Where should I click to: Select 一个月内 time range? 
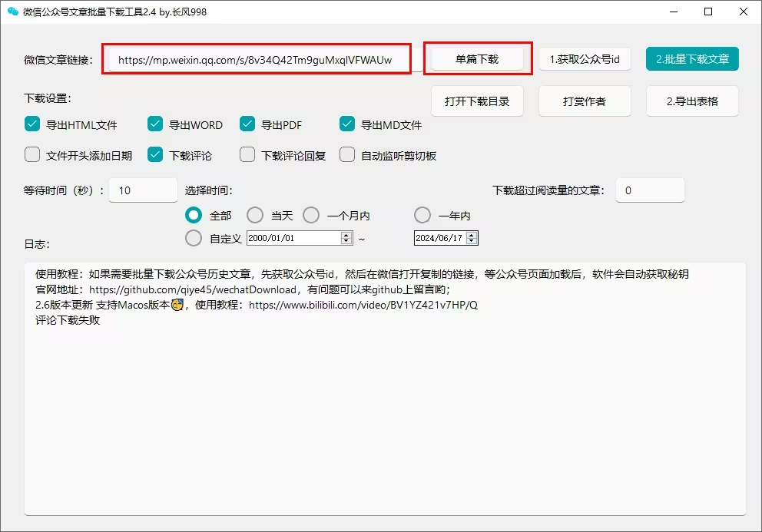pyautogui.click(x=311, y=215)
